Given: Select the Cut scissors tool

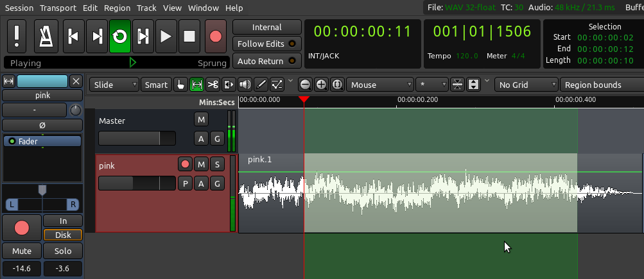Looking at the screenshot, I should tap(213, 85).
